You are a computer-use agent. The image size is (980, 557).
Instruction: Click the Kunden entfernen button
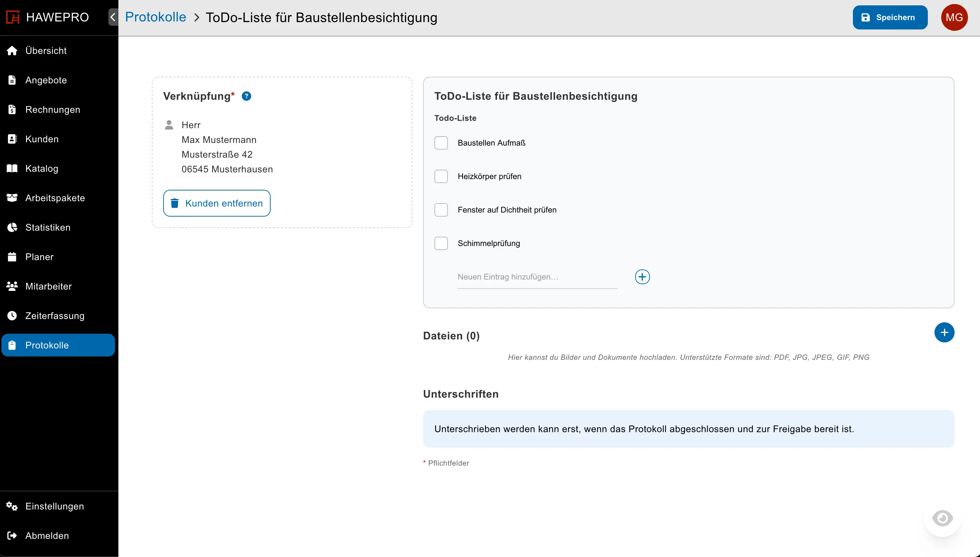(217, 203)
